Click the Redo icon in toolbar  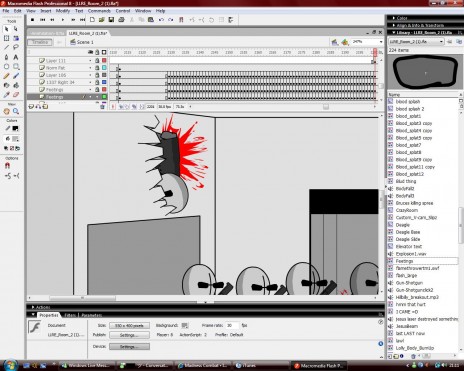171,20
